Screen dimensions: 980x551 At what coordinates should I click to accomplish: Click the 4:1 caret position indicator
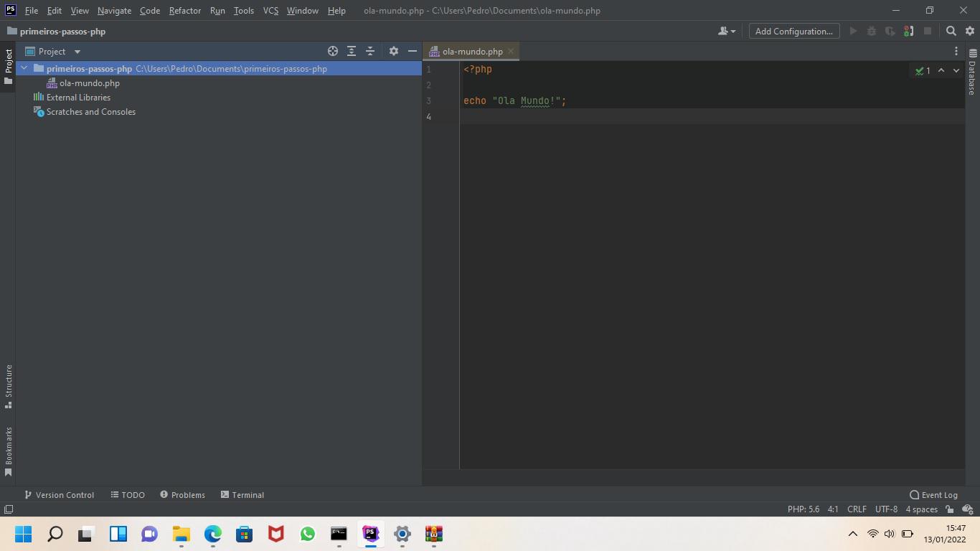pos(833,509)
